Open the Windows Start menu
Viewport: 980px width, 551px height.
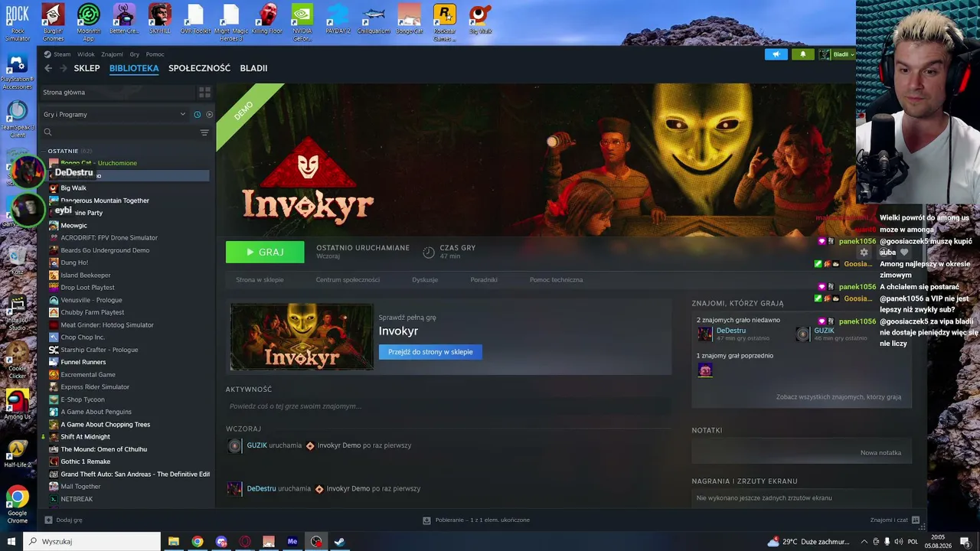pyautogui.click(x=11, y=542)
